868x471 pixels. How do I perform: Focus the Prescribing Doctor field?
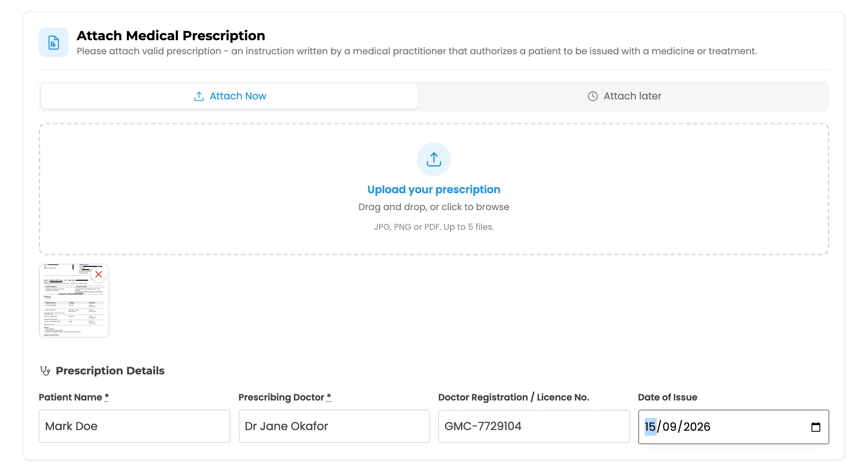334,426
